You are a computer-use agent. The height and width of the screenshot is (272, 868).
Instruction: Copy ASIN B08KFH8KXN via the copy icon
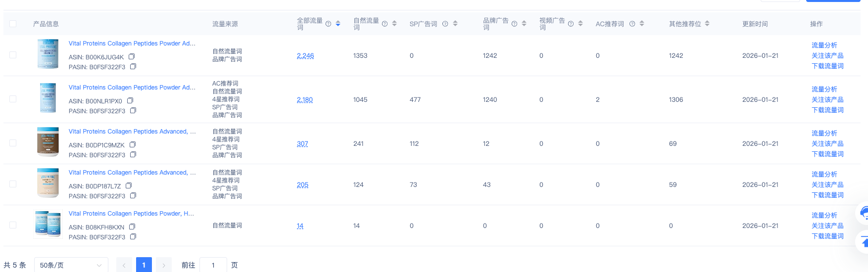(x=132, y=227)
